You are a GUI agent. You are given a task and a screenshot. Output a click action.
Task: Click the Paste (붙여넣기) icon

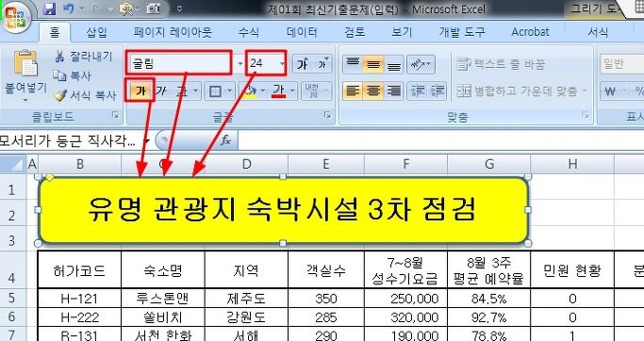[x=25, y=64]
